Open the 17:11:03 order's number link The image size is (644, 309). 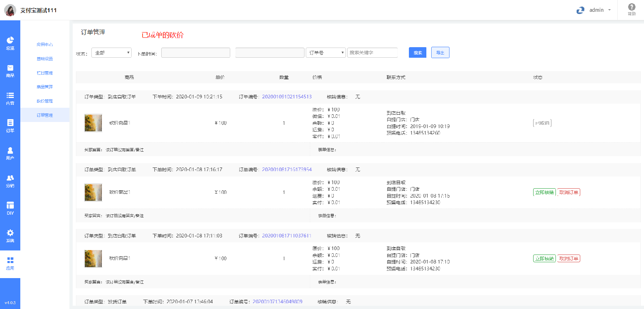[x=287, y=236]
